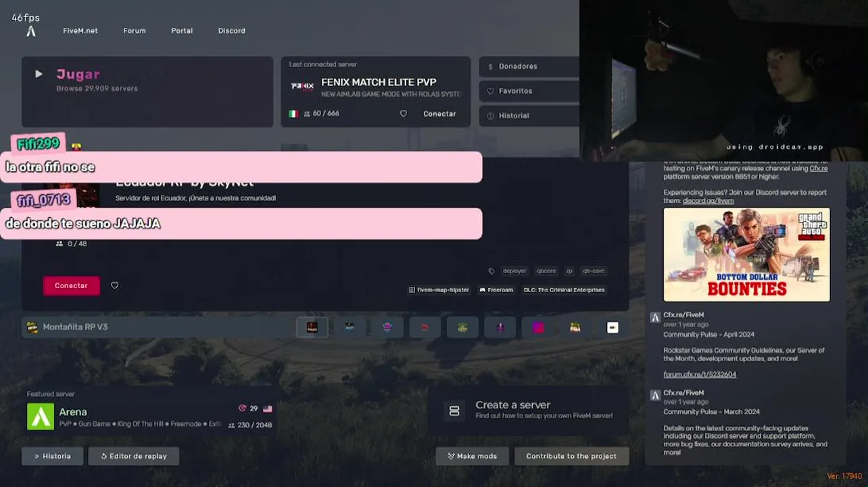Click the green Arena featured server logo
Screen dimensions: 868x487
point(41,417)
